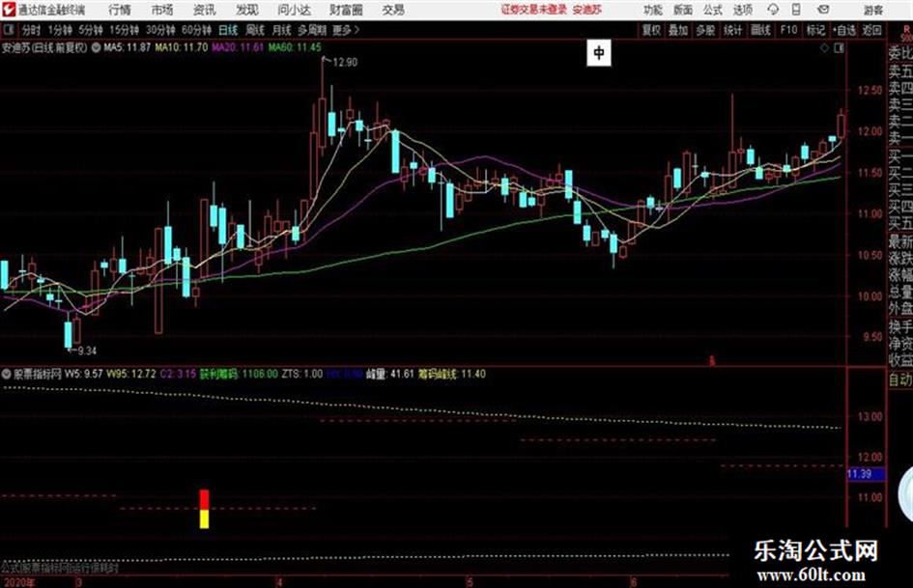
Task: Click the 通达信 red logo icon
Action: [x=9, y=10]
